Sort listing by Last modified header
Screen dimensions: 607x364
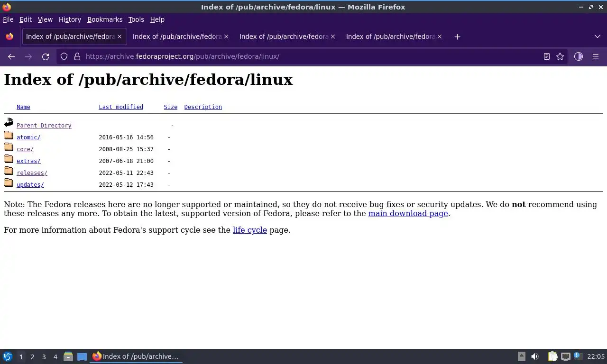121,107
